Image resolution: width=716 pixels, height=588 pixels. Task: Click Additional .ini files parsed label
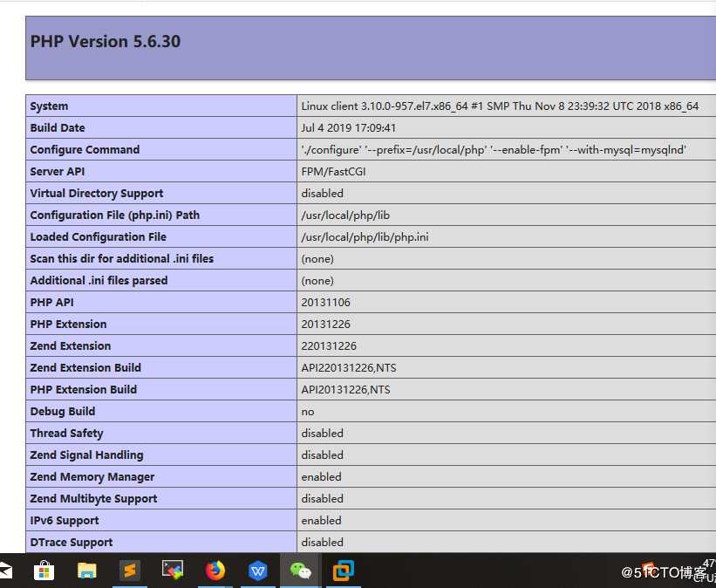click(x=99, y=281)
